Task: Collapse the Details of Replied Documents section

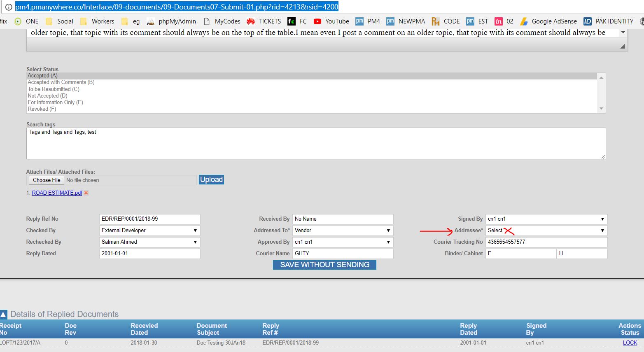Action: pos(4,315)
